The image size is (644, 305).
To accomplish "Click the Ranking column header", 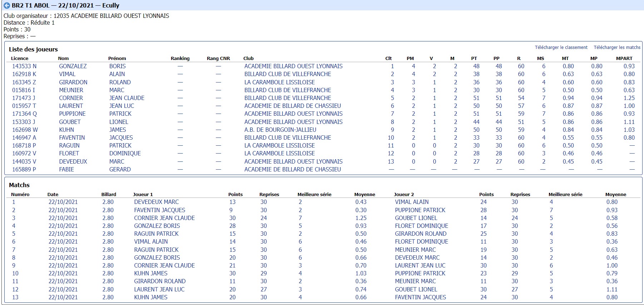I will point(180,58).
